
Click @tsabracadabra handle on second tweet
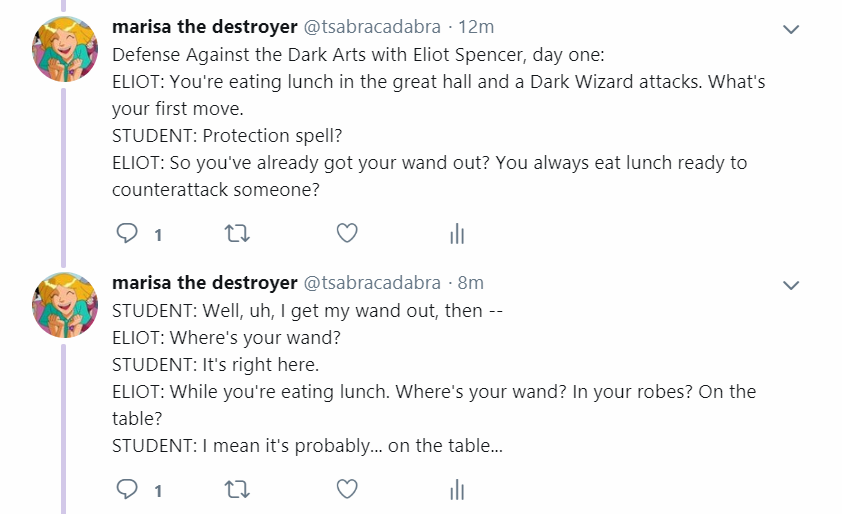pos(371,283)
